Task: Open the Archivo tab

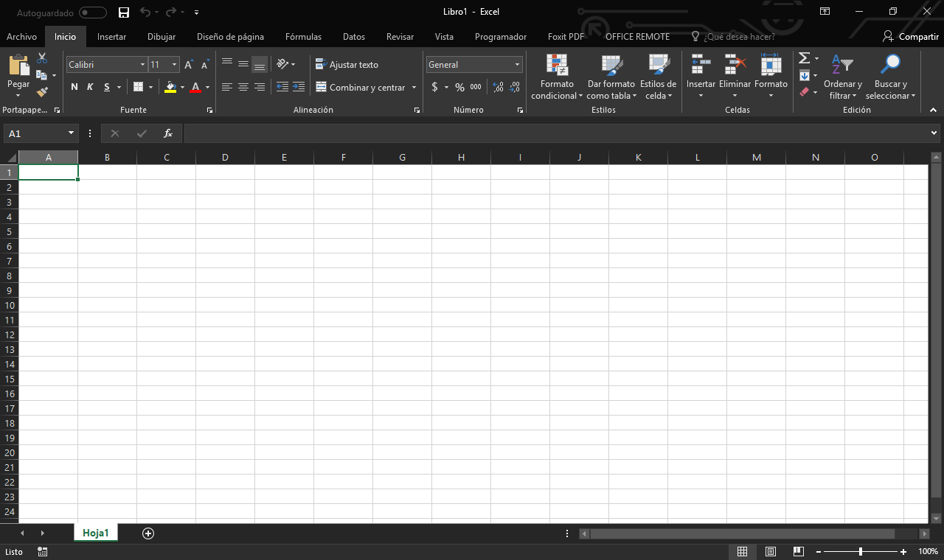Action: (x=21, y=37)
